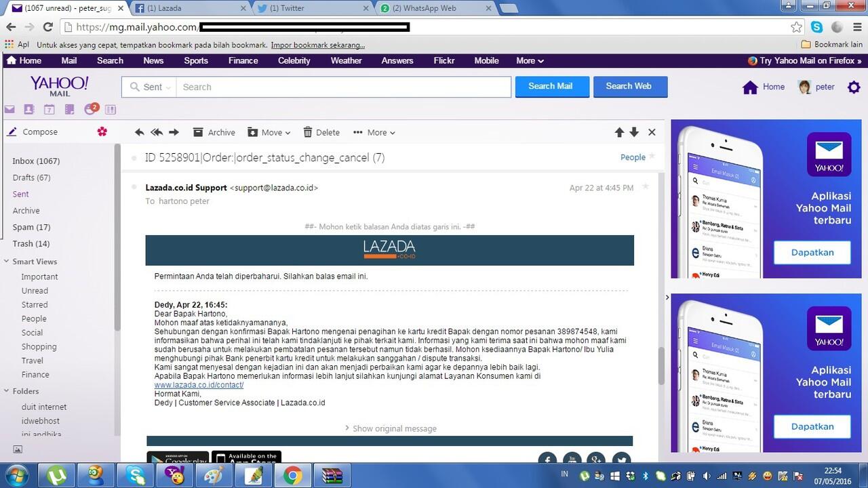Click the Skype extension icon

817,27
